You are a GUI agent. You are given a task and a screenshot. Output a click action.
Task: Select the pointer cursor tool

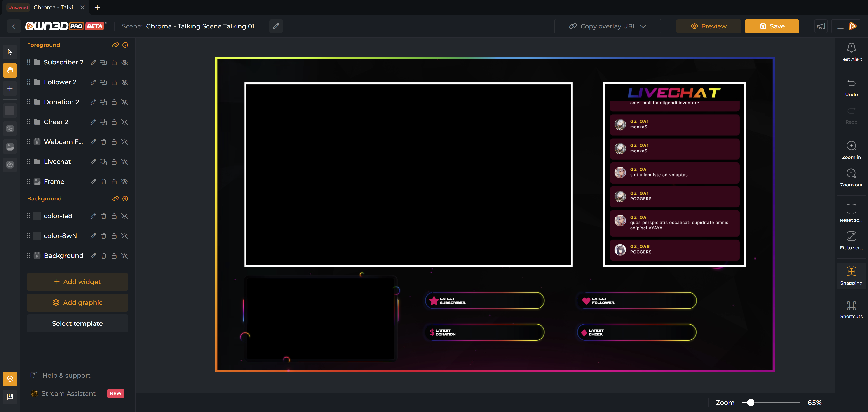10,52
